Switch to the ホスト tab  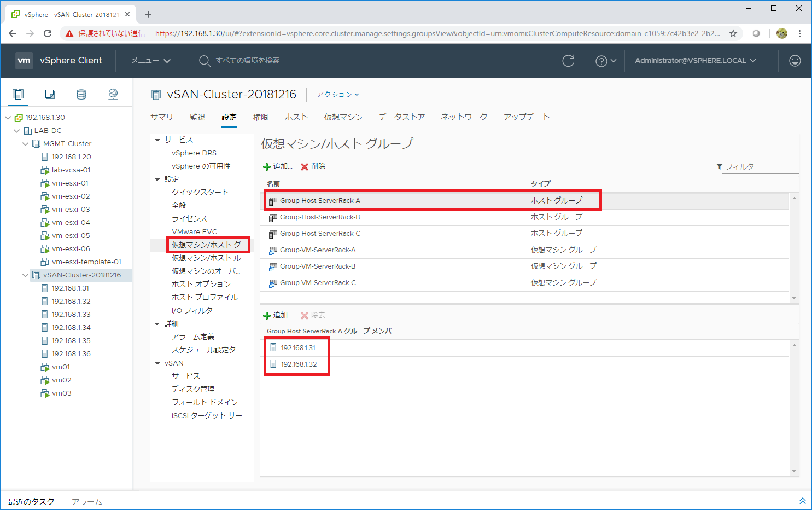click(x=296, y=117)
